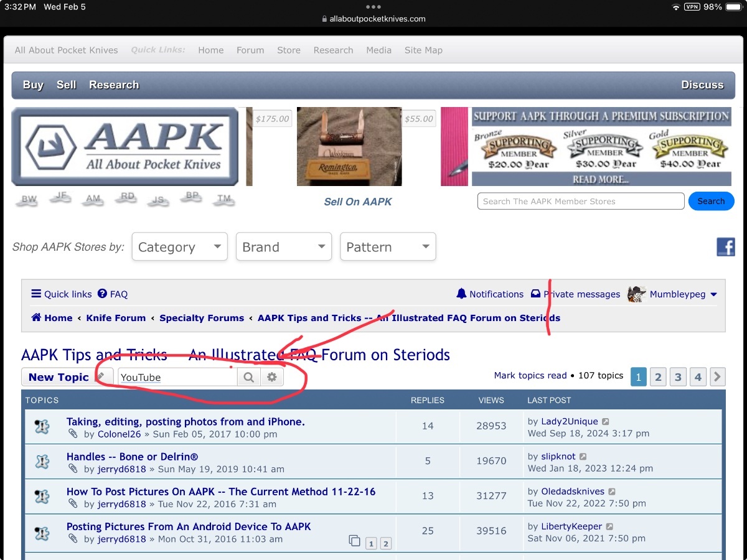Click the browser address bar allaboutpocketknives.com
The width and height of the screenshot is (747, 560).
click(x=374, y=19)
